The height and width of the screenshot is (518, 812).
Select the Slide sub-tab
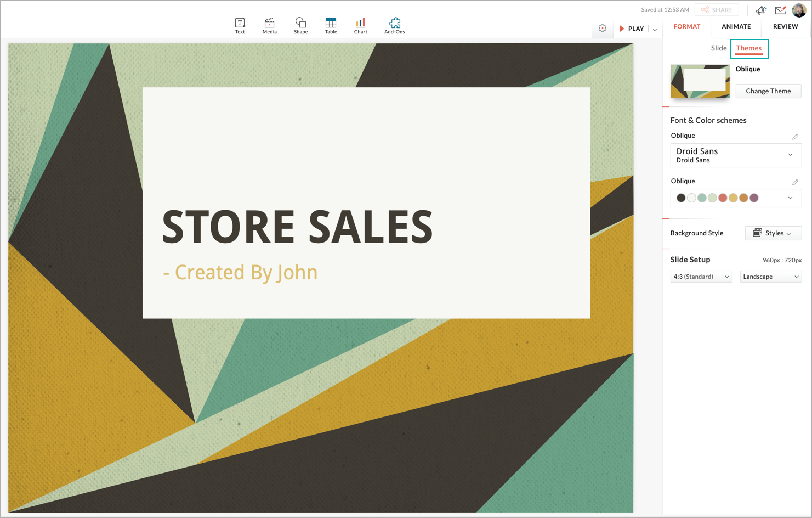click(x=718, y=48)
